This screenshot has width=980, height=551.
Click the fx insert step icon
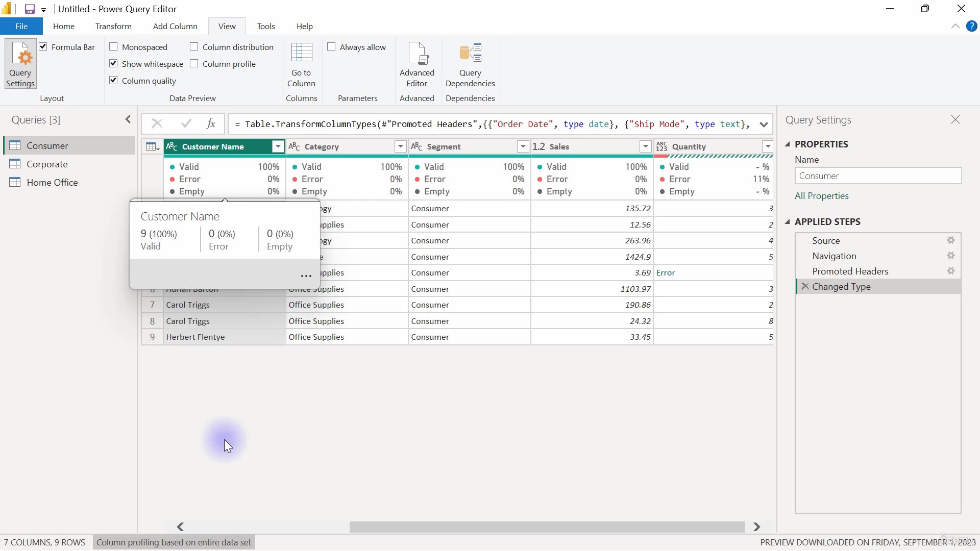[211, 124]
